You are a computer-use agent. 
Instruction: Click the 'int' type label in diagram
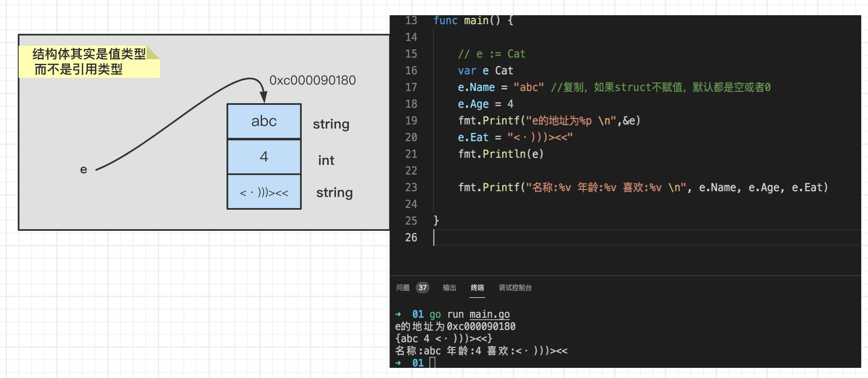(x=326, y=160)
